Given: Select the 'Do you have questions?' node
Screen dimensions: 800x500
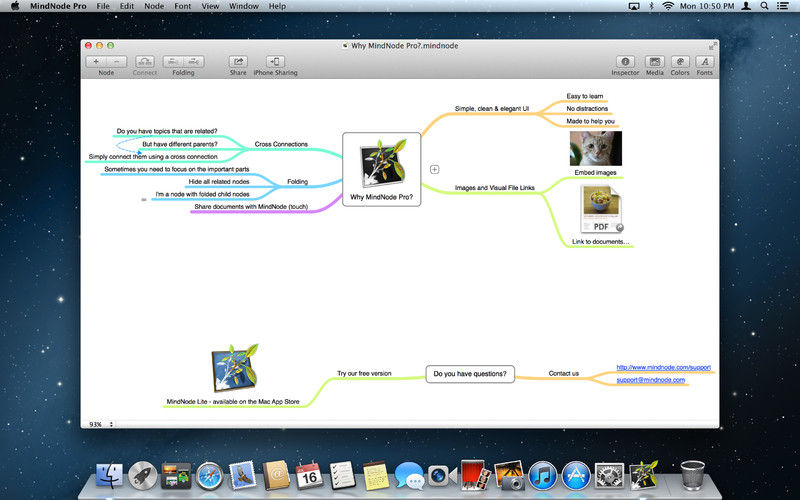Looking at the screenshot, I should pos(470,375).
